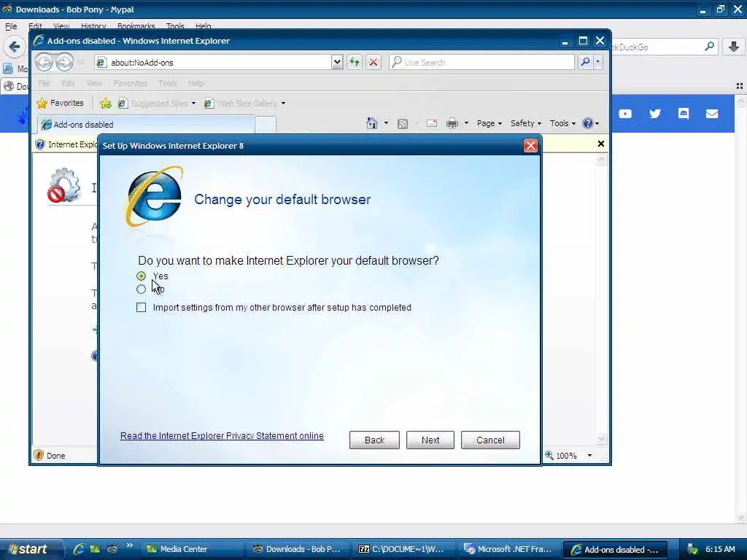Dismiss the IE information bar
The image size is (747, 560).
click(601, 144)
